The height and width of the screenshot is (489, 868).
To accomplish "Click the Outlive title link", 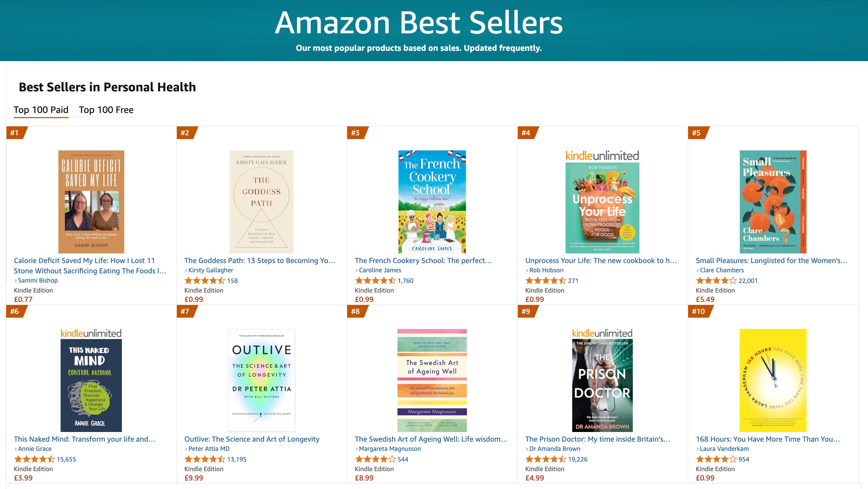I will [252, 439].
